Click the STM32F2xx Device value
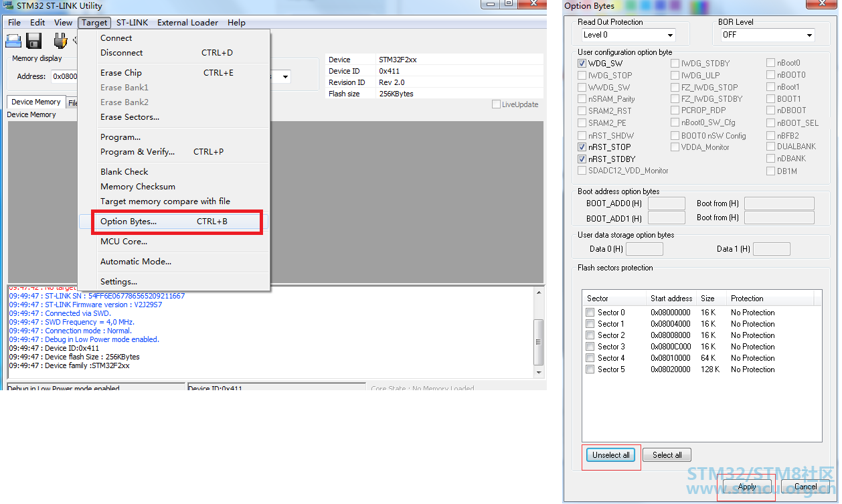842x504 pixels. [x=398, y=60]
